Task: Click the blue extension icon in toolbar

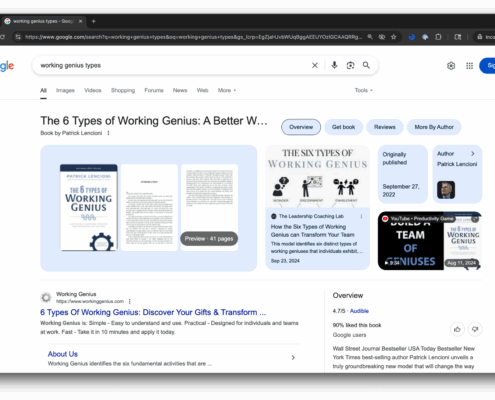Action: [412, 37]
